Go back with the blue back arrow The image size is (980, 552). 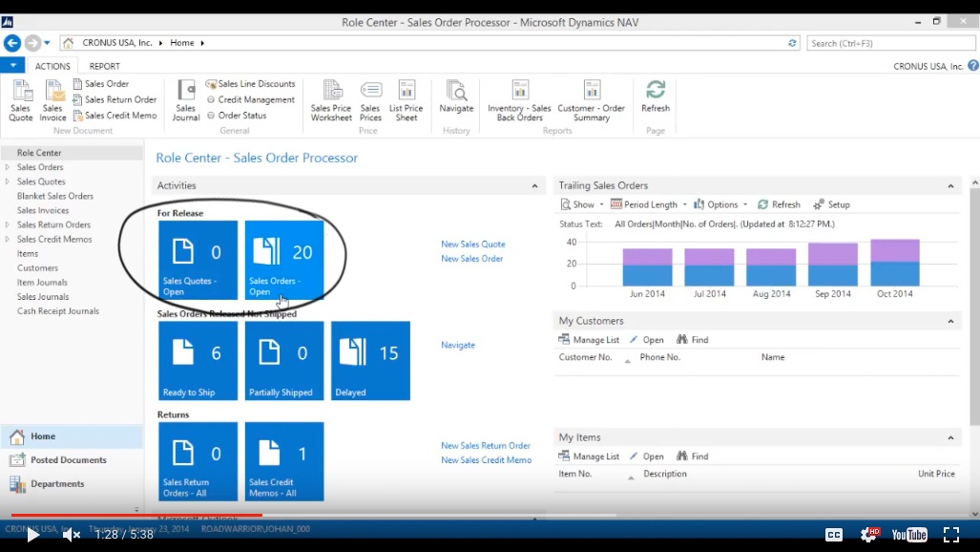(x=11, y=43)
